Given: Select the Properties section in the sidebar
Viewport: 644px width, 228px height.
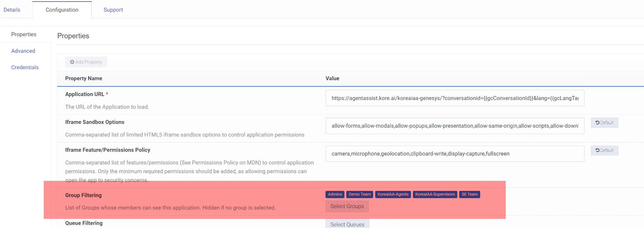Looking at the screenshot, I should click(24, 34).
